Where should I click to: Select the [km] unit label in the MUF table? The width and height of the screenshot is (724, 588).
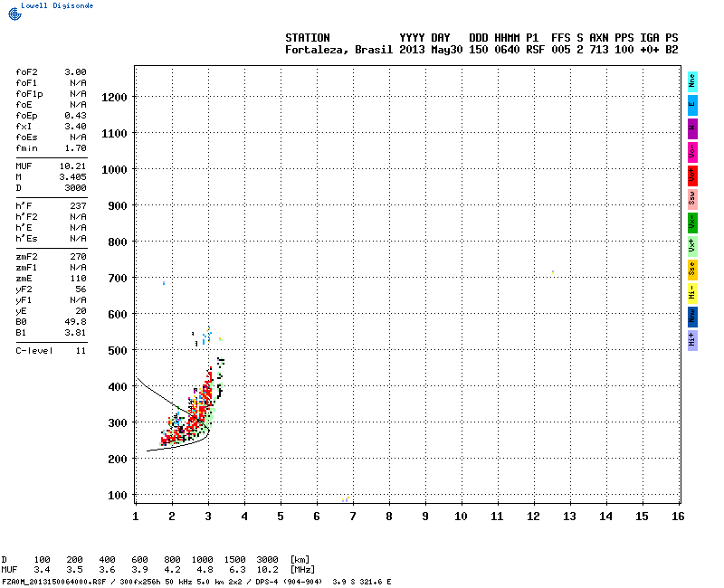300,559
